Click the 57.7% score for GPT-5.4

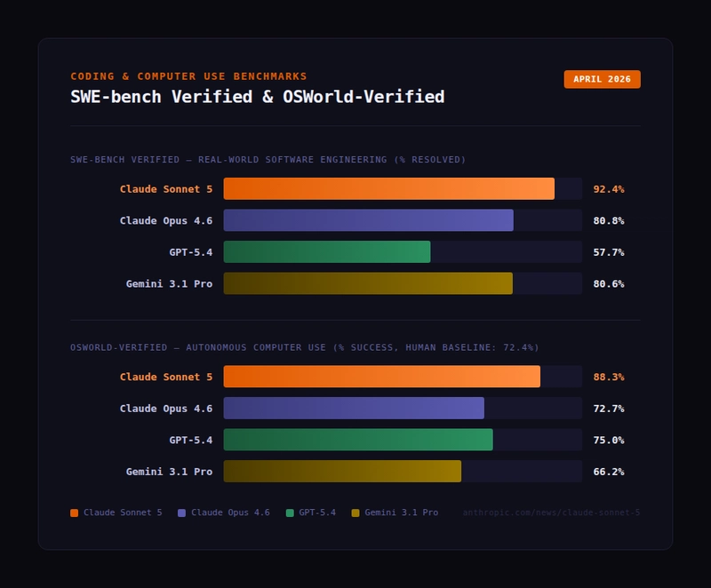(609, 252)
